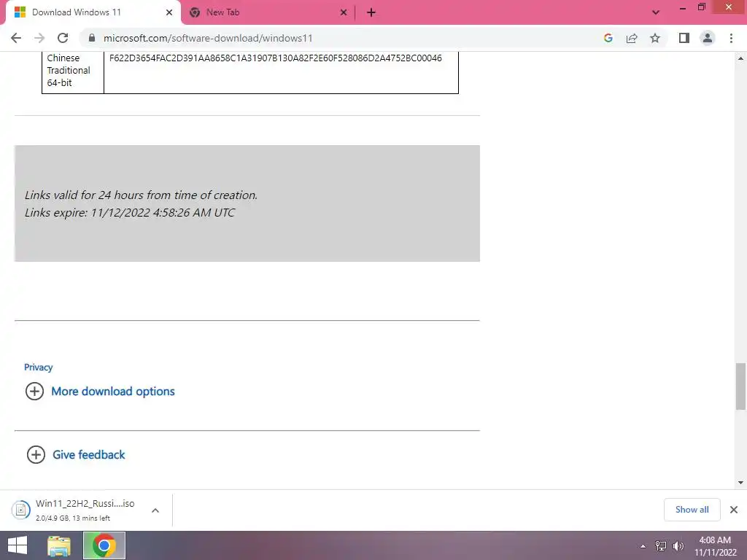Click the New Tab Chrome favicon
The image size is (747, 560).
tap(194, 12)
